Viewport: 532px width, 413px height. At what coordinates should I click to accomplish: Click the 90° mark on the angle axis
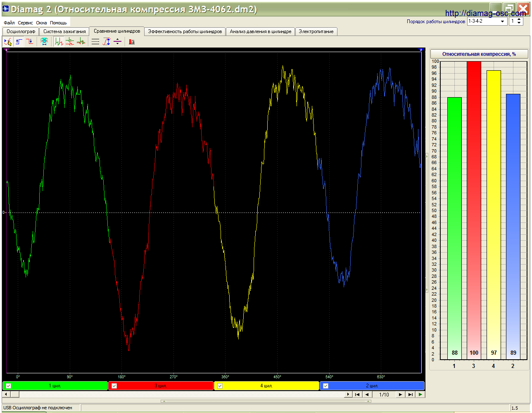pyautogui.click(x=69, y=377)
